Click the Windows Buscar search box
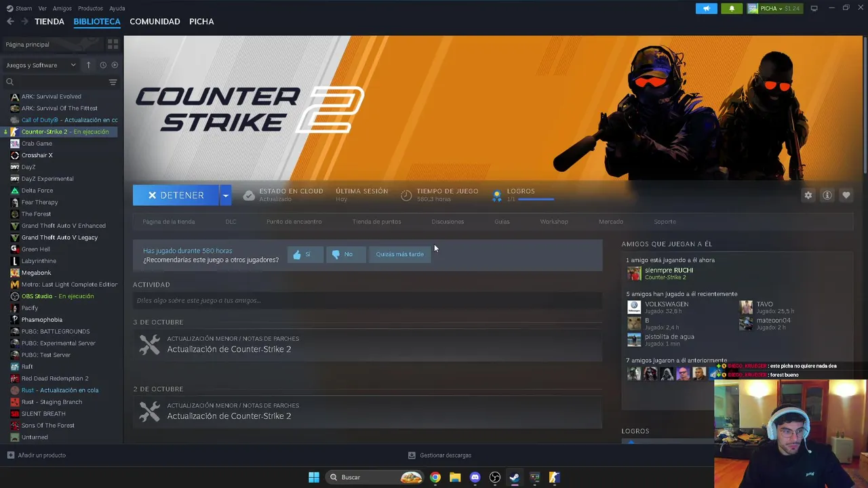Image resolution: width=868 pixels, height=488 pixels. point(374,477)
